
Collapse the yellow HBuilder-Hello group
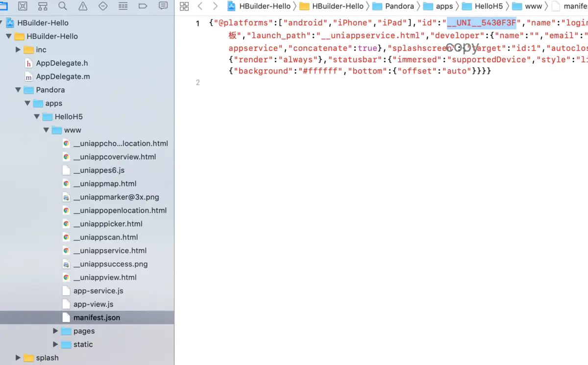(x=9, y=36)
